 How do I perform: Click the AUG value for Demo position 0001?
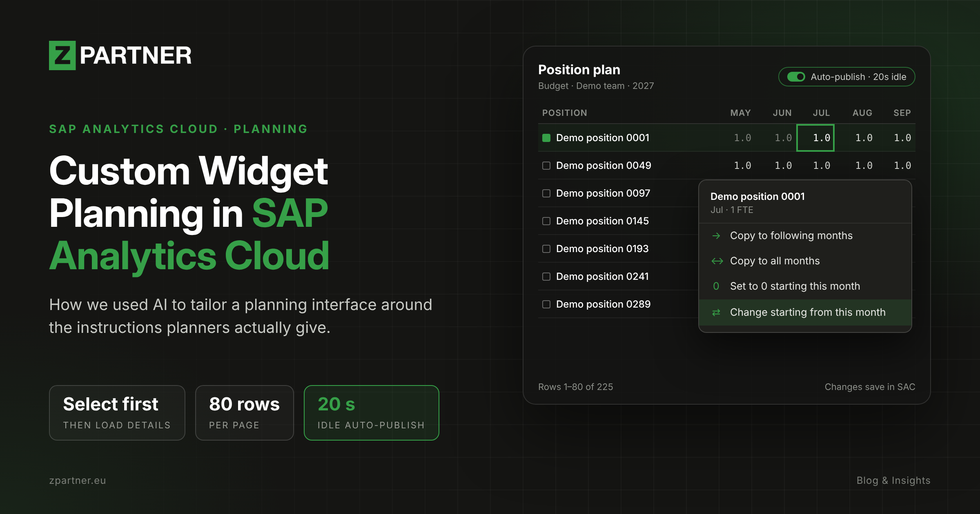[x=864, y=138]
